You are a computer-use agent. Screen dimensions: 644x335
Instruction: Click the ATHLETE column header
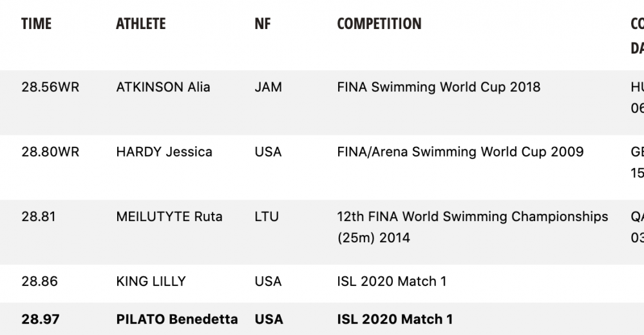tap(141, 24)
